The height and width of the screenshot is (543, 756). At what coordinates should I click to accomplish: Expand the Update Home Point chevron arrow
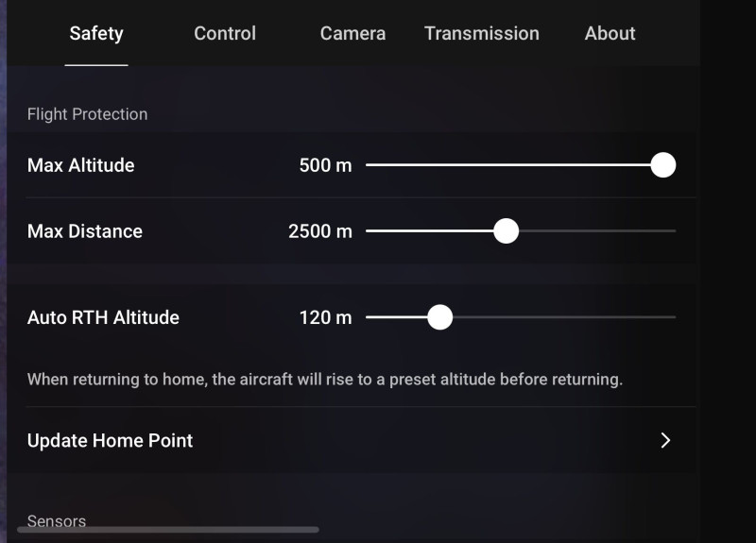(x=665, y=440)
